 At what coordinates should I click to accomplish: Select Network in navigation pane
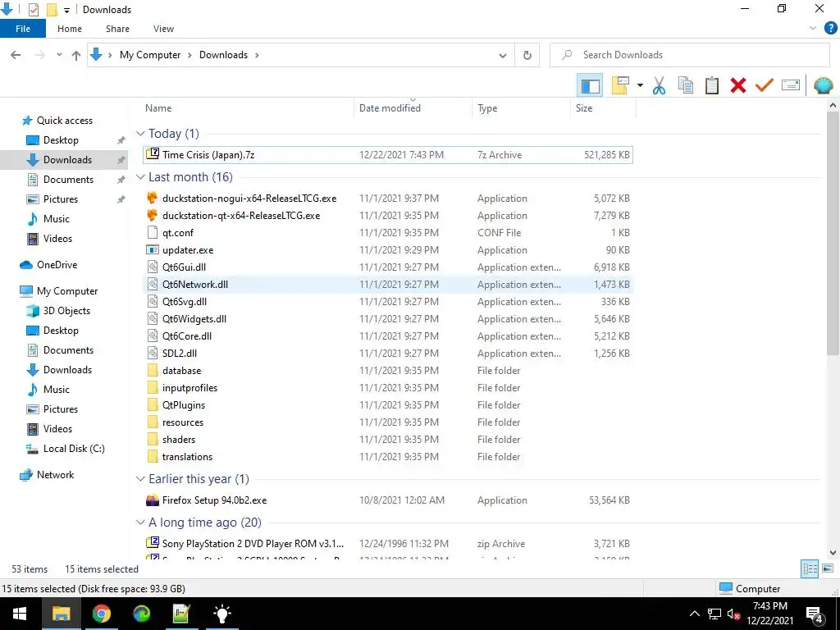pos(55,475)
